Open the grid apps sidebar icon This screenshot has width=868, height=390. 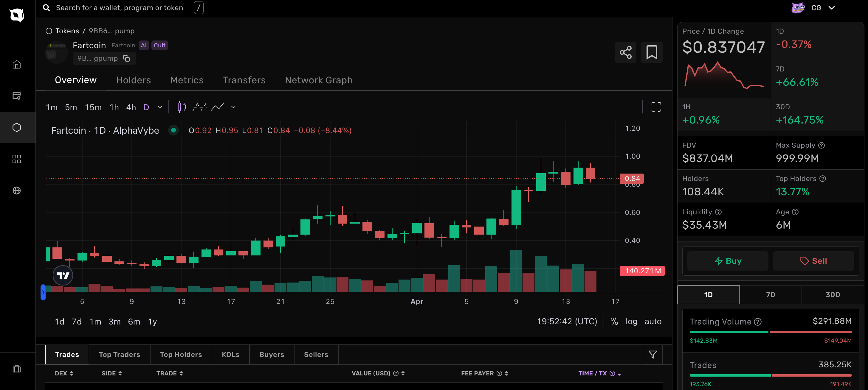click(16, 159)
